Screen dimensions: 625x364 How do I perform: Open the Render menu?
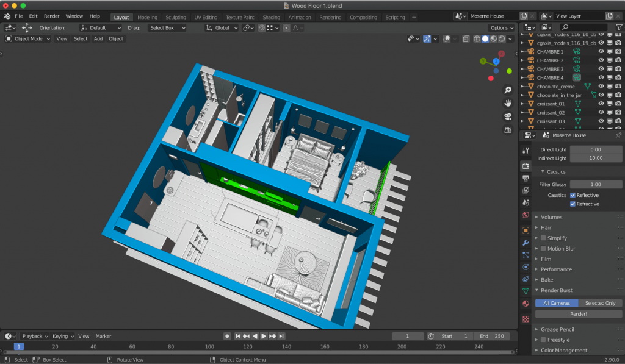51,16
